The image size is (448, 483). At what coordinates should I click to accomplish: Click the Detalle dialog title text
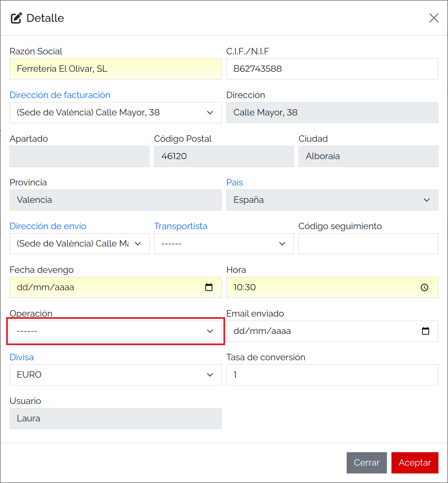coord(45,18)
